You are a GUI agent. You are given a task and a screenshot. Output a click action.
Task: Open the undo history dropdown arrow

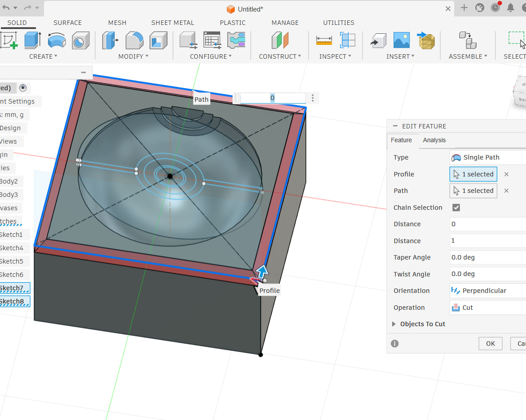pos(15,8)
